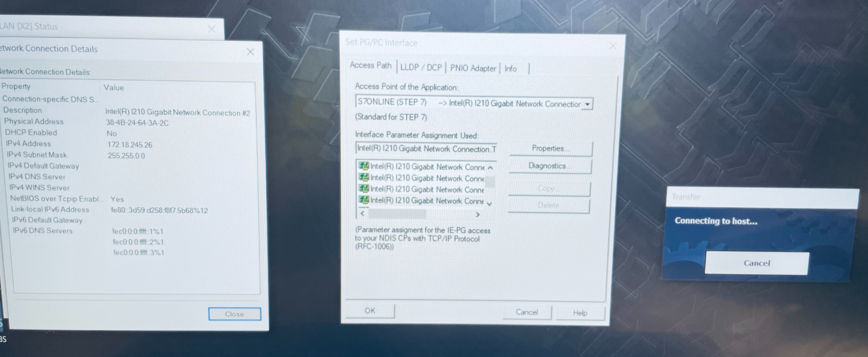Viewport: 868px width, 357px height.
Task: Click the 255.255.0.0 subnet mask value
Action: (126, 156)
